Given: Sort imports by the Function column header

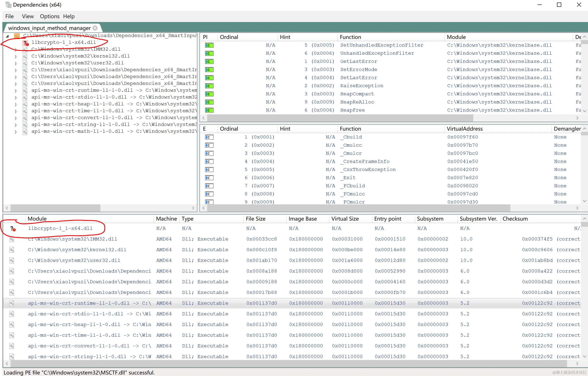Looking at the screenshot, I should coord(350,37).
